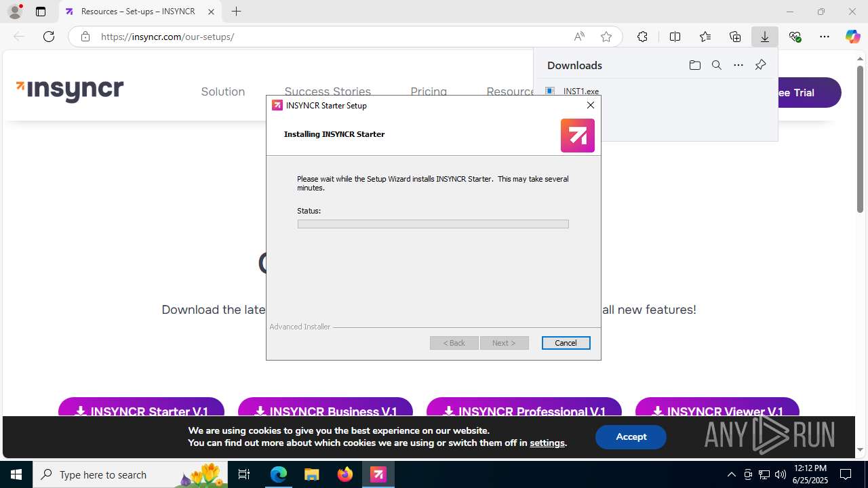Screen dimensions: 868x488
Task: Open Browser essentials icon
Action: pyautogui.click(x=795, y=37)
